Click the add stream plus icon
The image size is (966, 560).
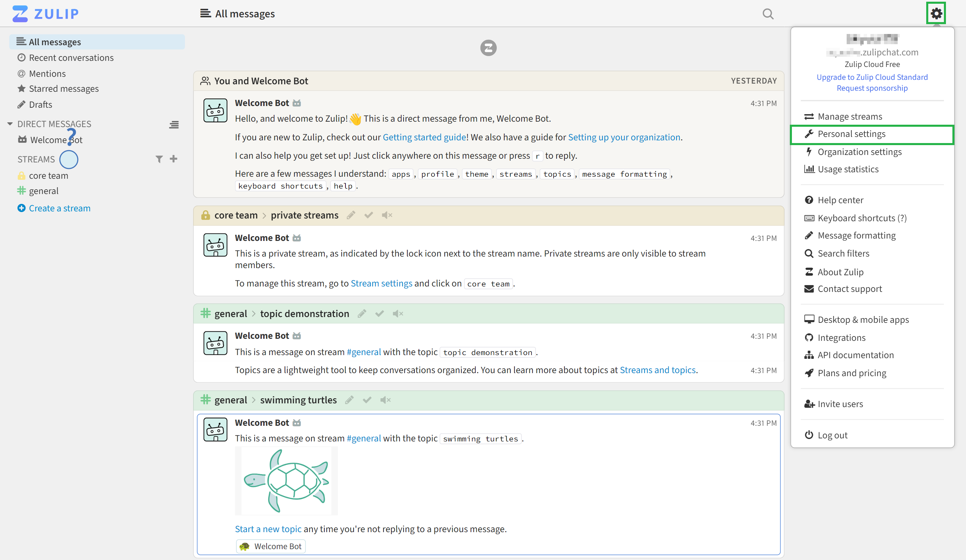tap(174, 159)
